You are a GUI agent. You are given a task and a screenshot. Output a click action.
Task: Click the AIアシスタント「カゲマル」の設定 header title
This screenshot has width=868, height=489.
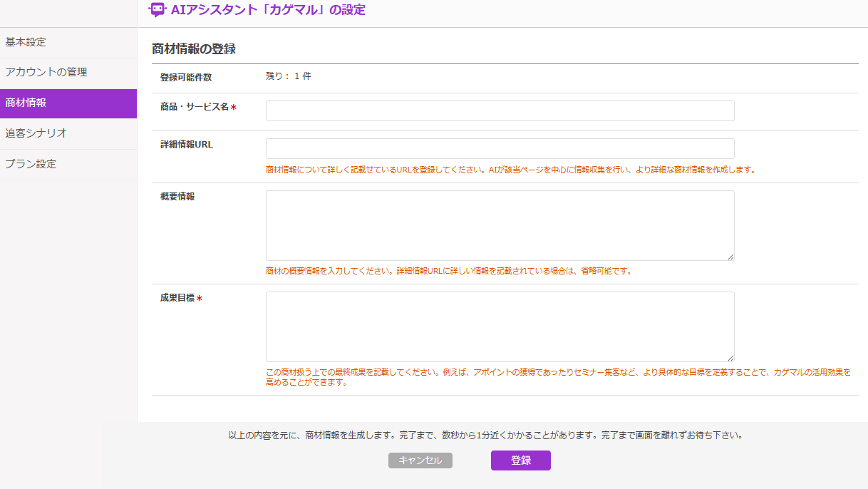pyautogui.click(x=268, y=10)
